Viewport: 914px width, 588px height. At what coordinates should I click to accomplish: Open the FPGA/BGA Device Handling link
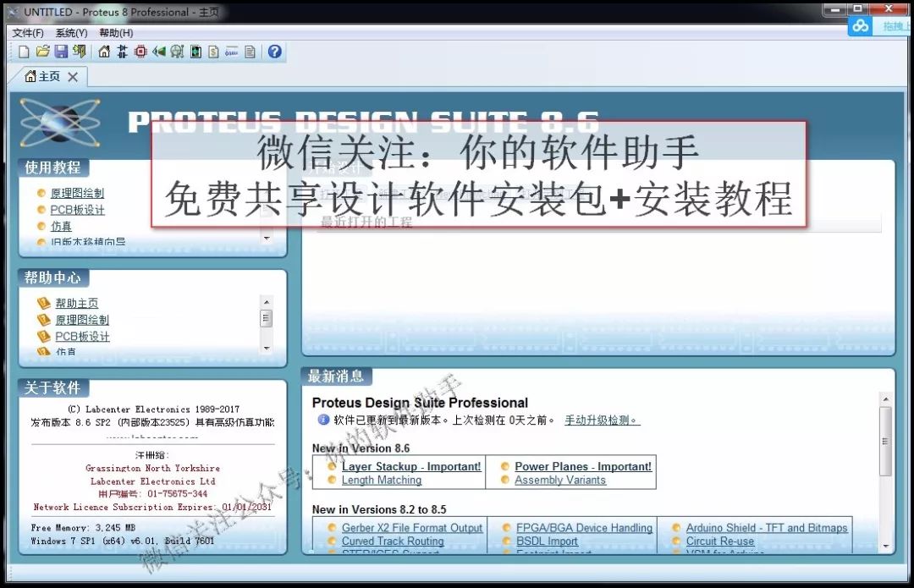tap(584, 528)
